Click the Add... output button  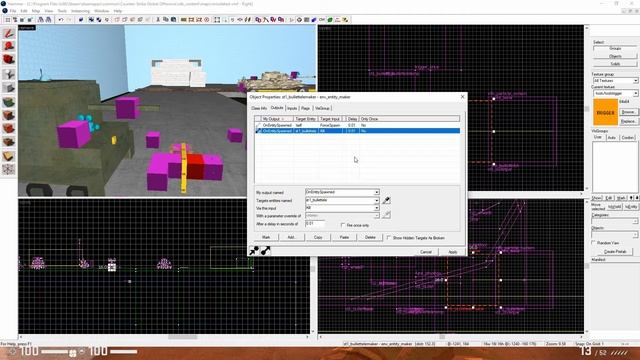pos(291,237)
